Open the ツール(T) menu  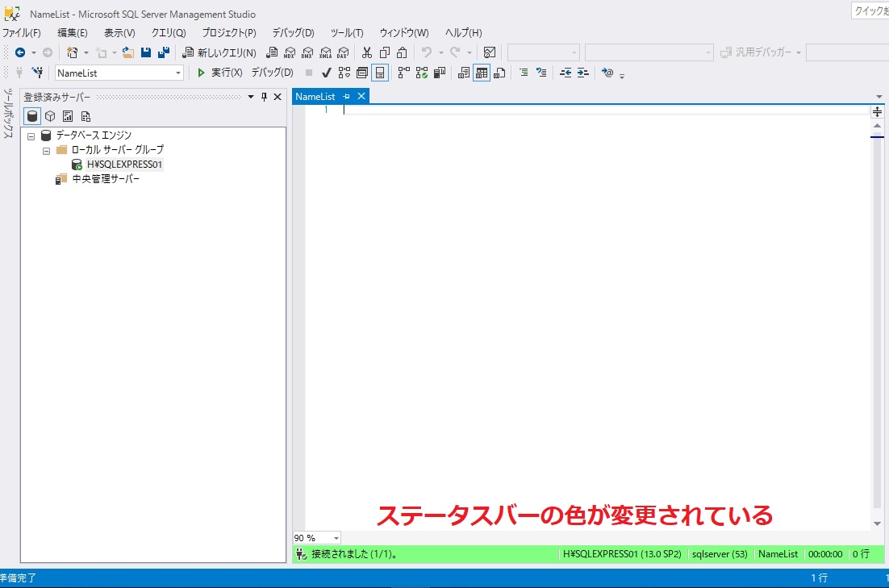(347, 33)
